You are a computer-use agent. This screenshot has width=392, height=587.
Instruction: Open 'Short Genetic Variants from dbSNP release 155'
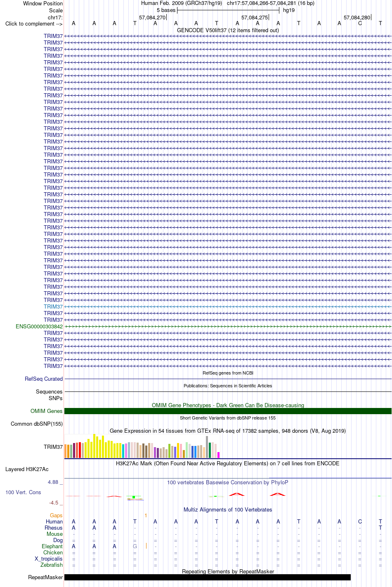(228, 418)
